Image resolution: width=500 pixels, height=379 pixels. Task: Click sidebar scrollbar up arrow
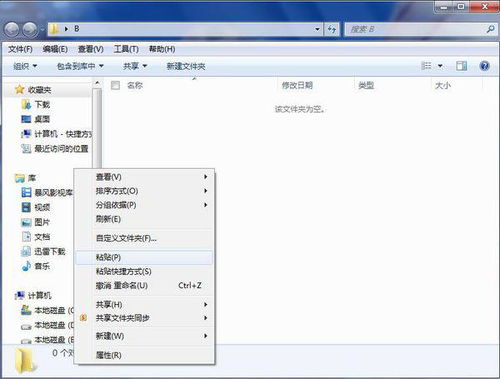click(97, 82)
